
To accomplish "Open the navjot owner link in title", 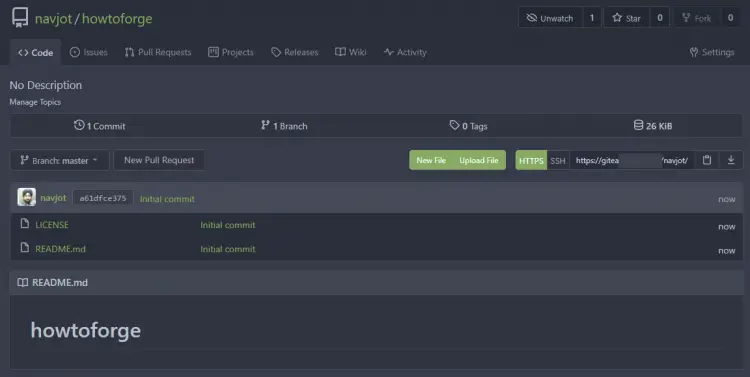I will click(x=53, y=19).
